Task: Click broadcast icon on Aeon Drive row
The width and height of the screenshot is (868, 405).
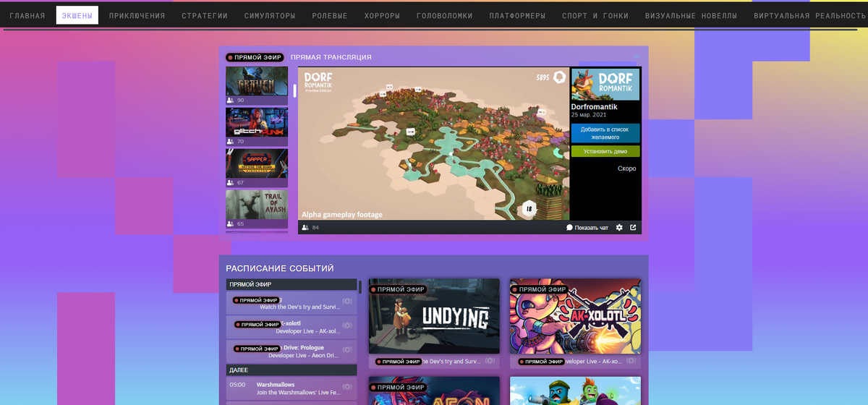Action: pyautogui.click(x=347, y=349)
